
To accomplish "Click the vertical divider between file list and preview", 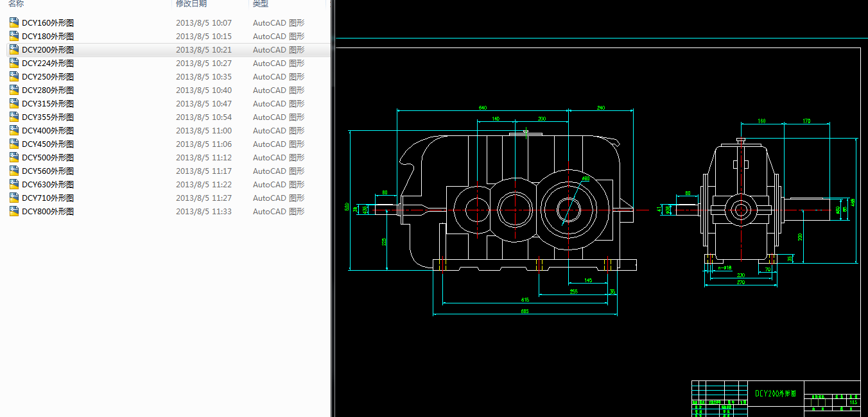I will (x=332, y=208).
